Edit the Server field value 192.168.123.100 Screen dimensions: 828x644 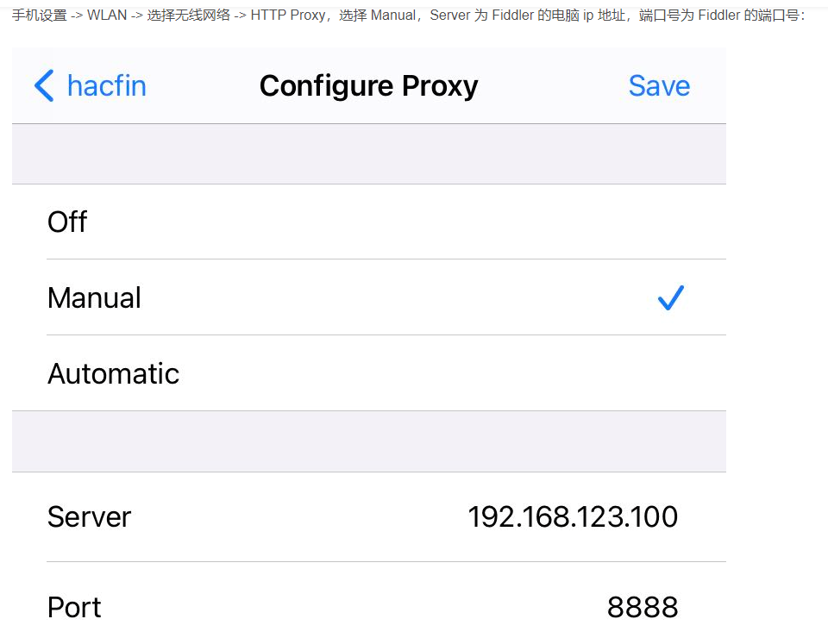[573, 516]
